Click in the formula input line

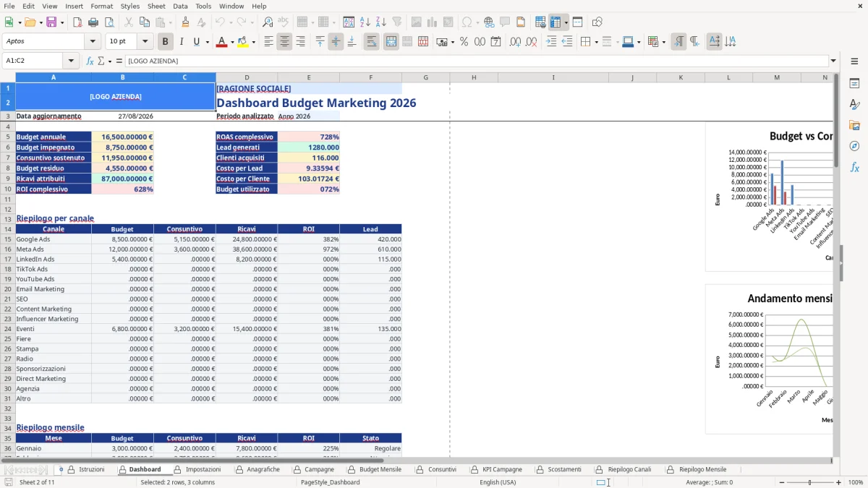476,61
